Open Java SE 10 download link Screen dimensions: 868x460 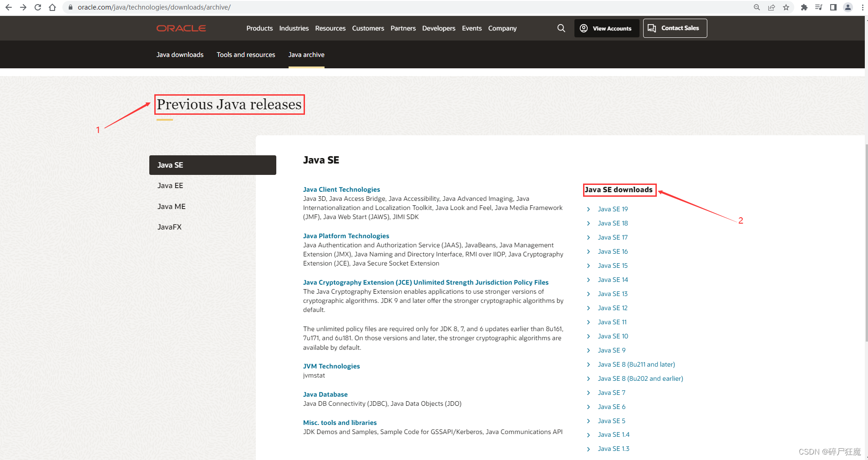613,336
